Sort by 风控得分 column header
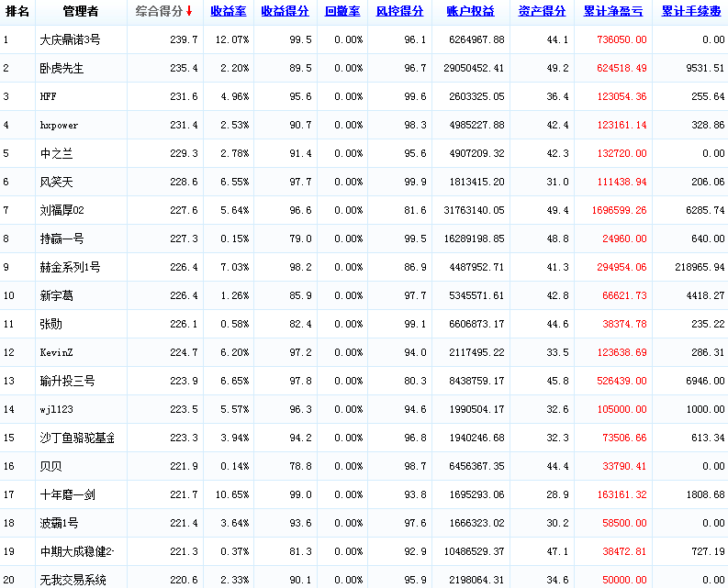This screenshot has width=728, height=588. point(399,12)
